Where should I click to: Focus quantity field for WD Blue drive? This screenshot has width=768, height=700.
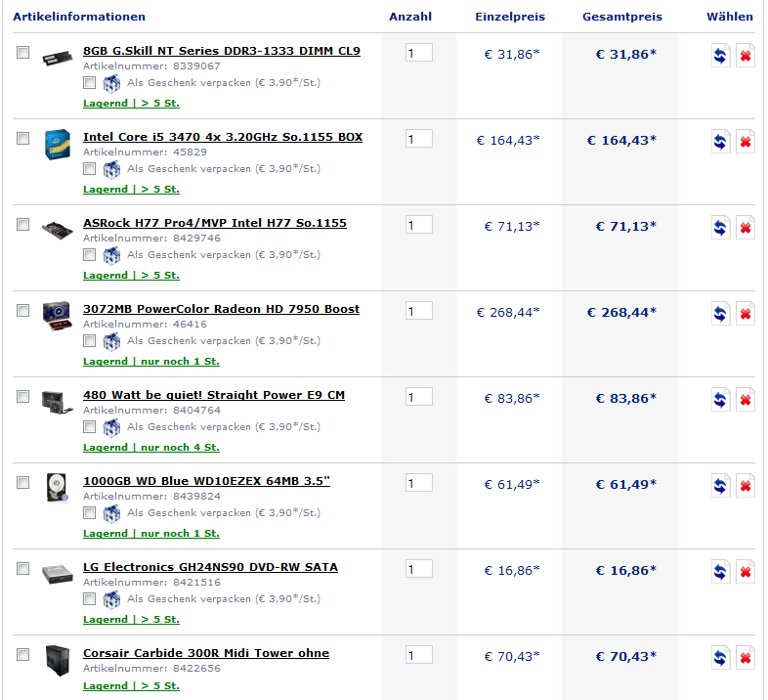point(419,483)
